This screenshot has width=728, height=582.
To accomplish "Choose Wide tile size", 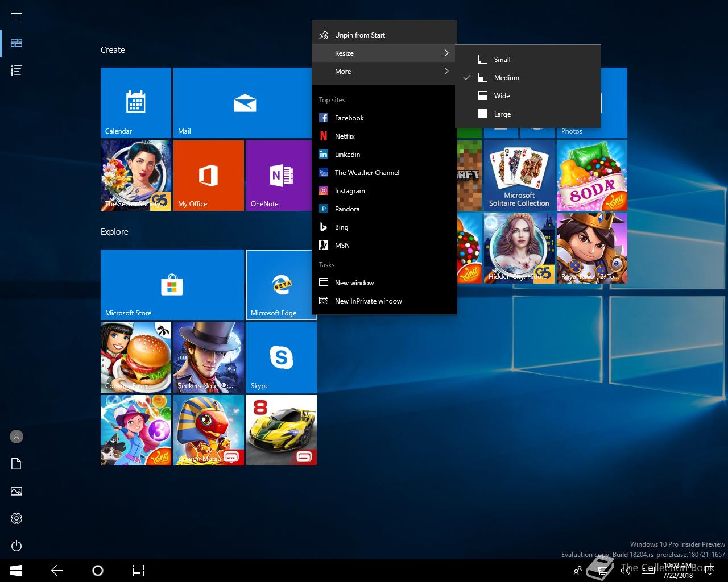I will [x=528, y=96].
